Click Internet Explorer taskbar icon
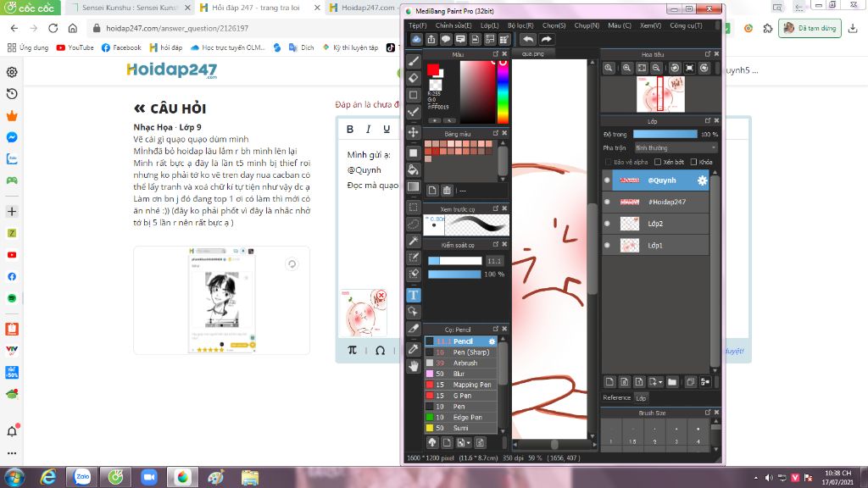The image size is (868, 488). (x=48, y=477)
